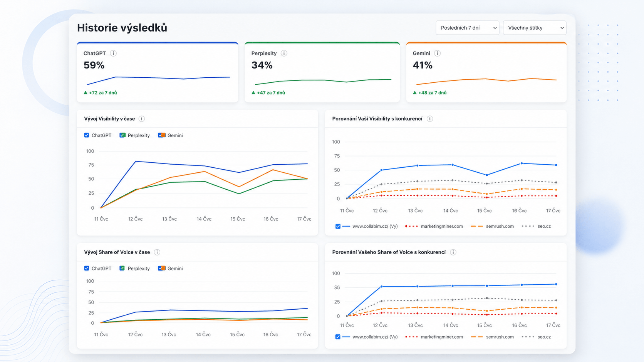This screenshot has height=362, width=644.
Task: Click the Perplexity sparkline chart
Action: tap(323, 82)
